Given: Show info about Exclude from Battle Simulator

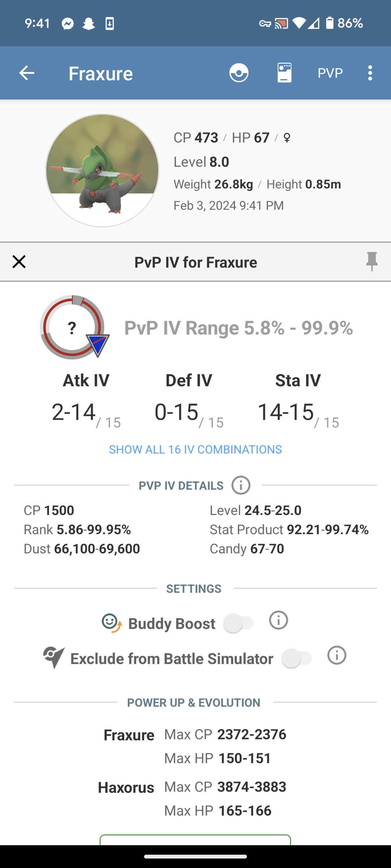Looking at the screenshot, I should pyautogui.click(x=337, y=655).
